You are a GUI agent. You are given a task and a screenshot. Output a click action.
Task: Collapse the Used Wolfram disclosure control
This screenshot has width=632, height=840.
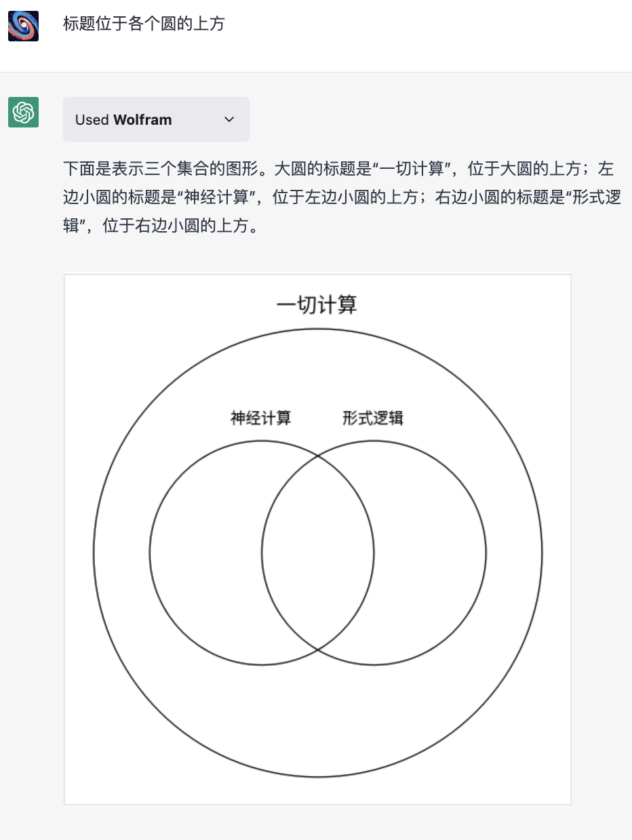pos(229,119)
